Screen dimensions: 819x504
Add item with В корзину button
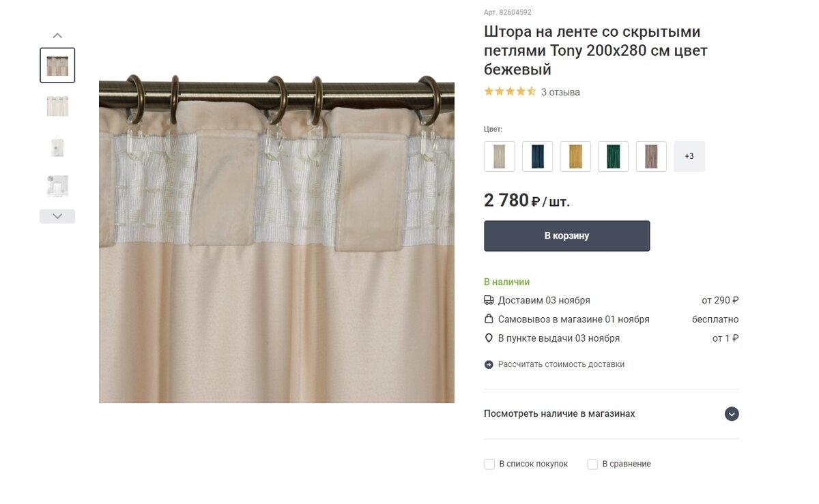coord(567,236)
